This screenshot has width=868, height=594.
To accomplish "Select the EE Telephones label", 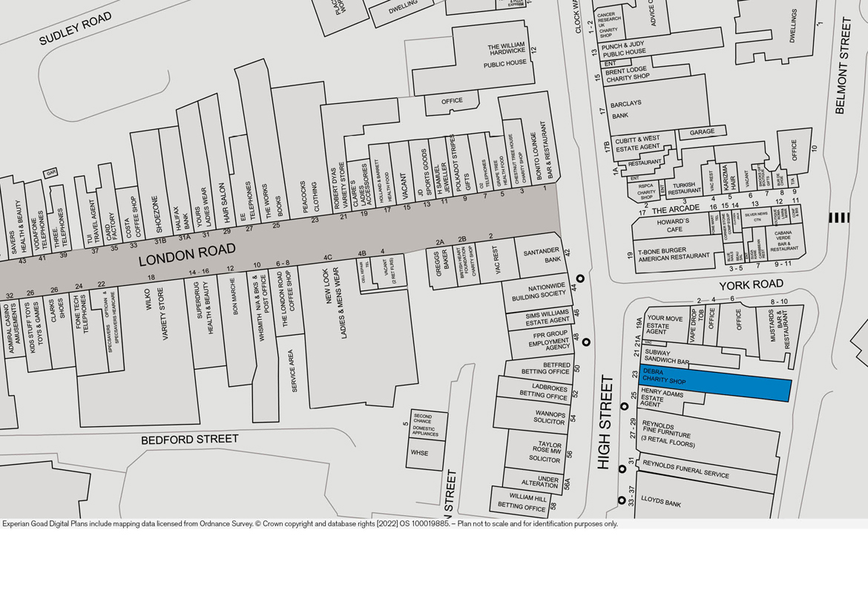I will point(247,202).
